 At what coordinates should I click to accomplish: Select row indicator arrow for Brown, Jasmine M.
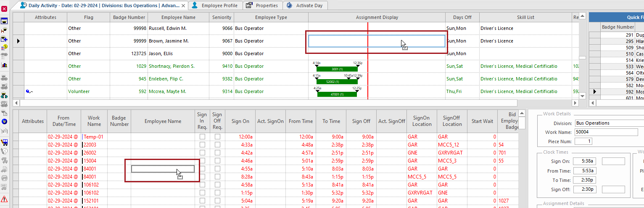pos(18,41)
